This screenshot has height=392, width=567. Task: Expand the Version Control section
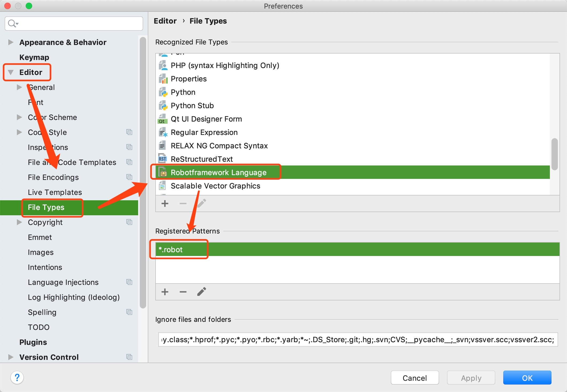tap(11, 357)
